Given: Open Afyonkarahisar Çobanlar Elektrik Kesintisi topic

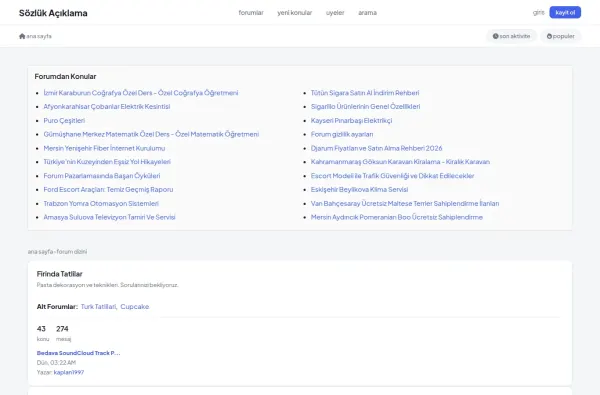Looking at the screenshot, I should tap(107, 106).
